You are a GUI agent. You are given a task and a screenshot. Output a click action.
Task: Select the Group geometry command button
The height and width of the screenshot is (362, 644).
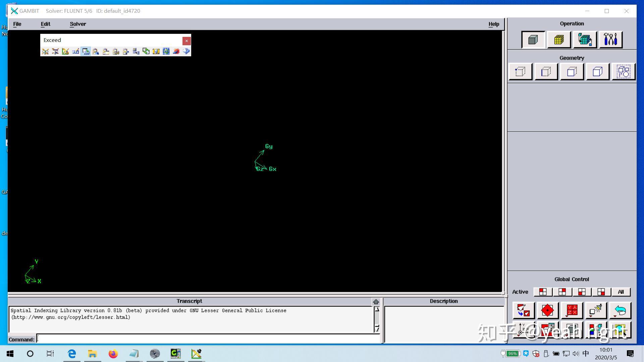623,72
